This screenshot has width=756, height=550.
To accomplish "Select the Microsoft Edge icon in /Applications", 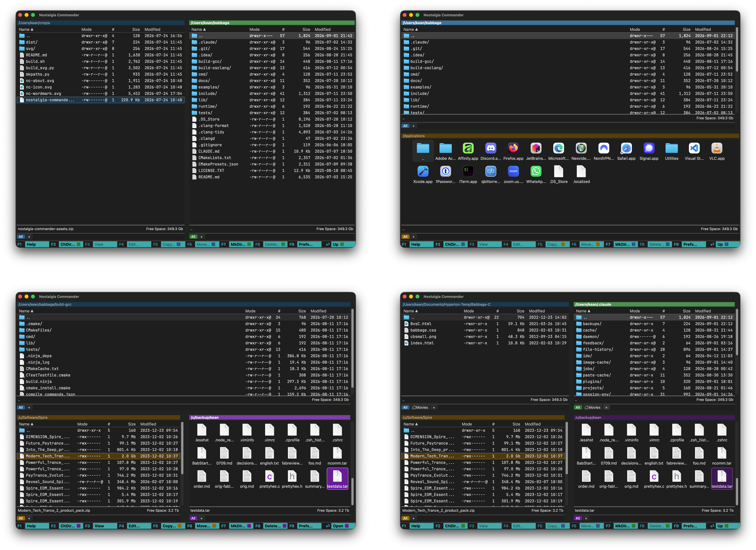I will [558, 148].
